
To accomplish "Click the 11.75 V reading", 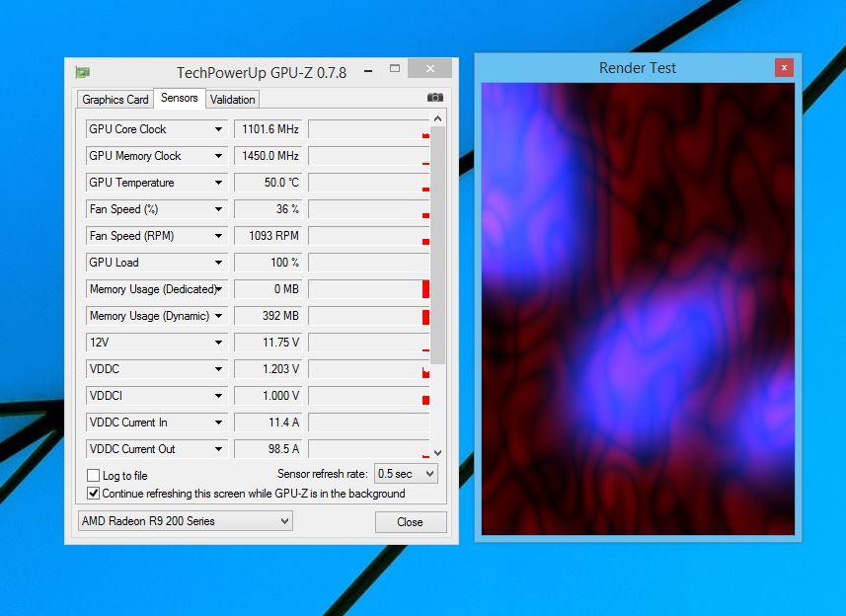I will 269,343.
